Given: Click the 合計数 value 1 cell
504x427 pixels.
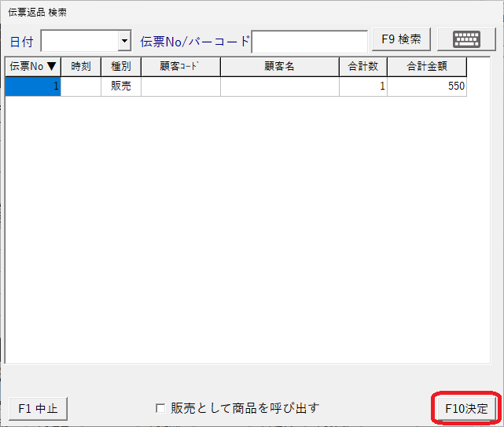Looking at the screenshot, I should (x=363, y=87).
